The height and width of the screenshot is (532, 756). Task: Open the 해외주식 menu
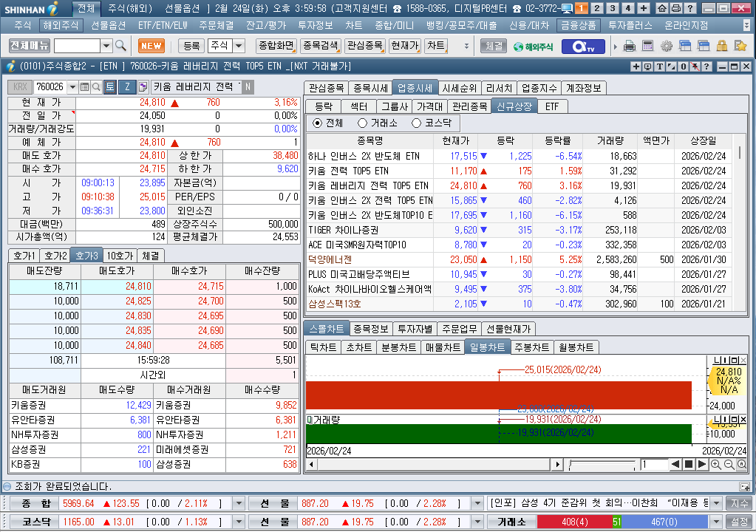(x=61, y=25)
